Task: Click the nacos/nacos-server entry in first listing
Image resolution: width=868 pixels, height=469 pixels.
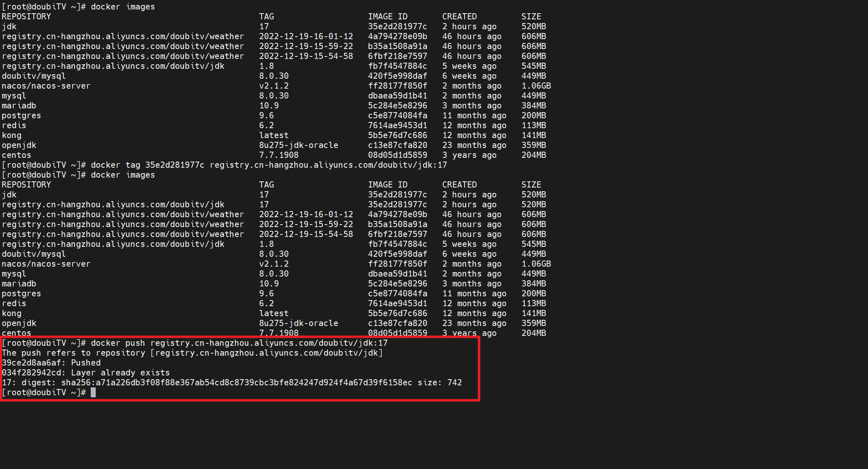Action: pos(46,86)
